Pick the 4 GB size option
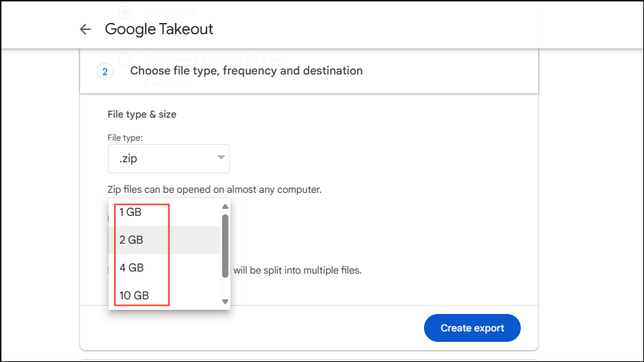Screen dimensions: 644x362 [x=131, y=268]
